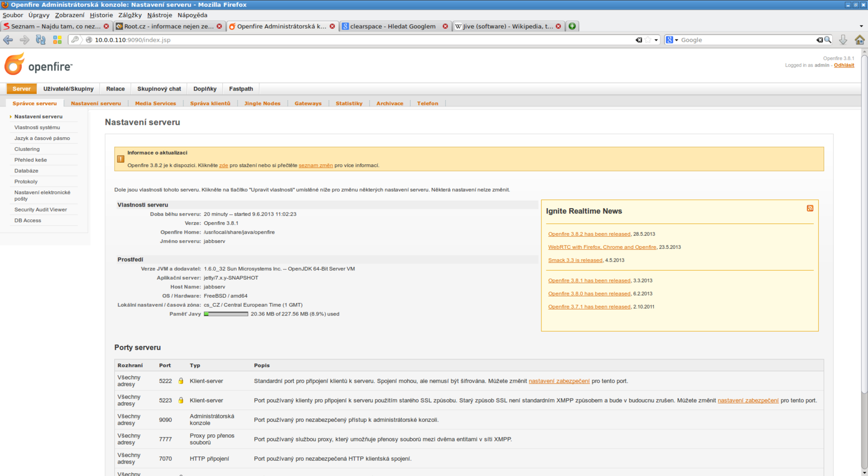868x476 pixels.
Task: Click the Openfire flame logo
Action: click(x=15, y=64)
